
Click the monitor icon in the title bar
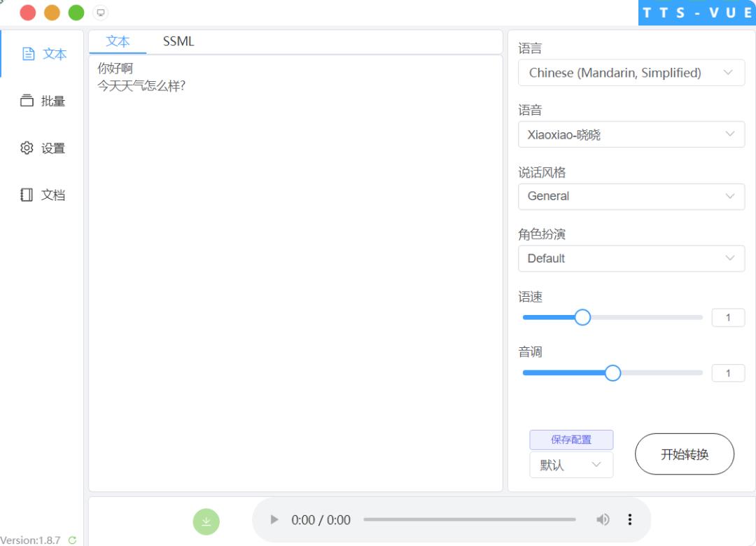(x=100, y=12)
